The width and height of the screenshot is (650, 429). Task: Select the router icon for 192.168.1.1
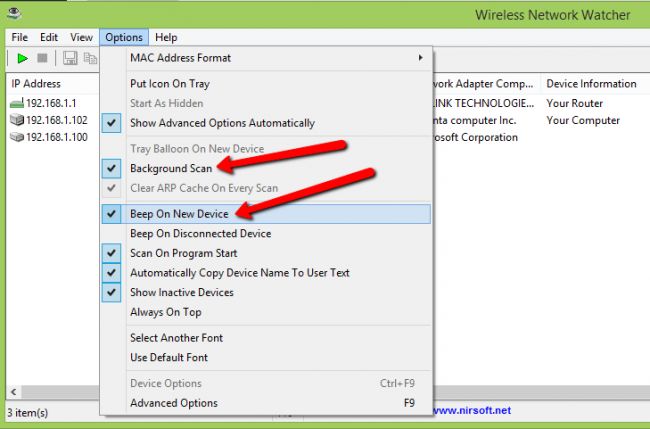(17, 103)
